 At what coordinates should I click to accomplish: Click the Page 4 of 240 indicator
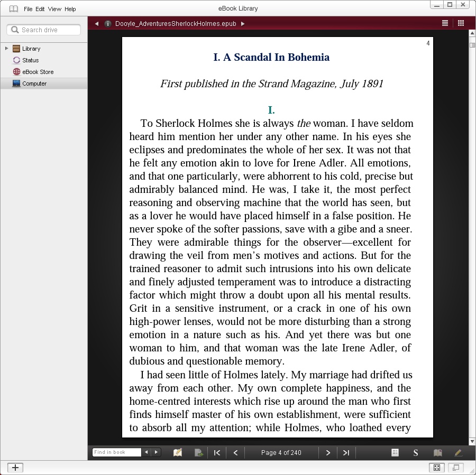(281, 453)
